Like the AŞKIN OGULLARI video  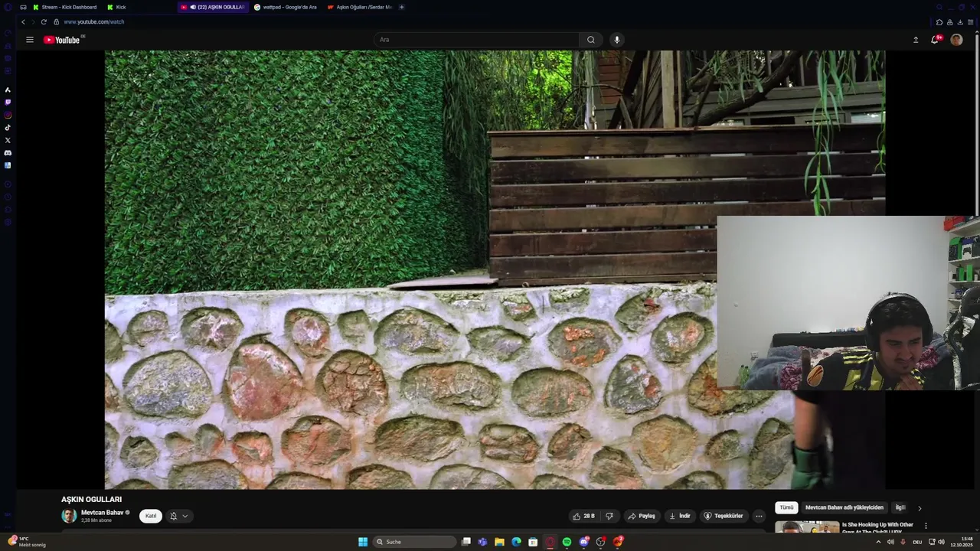click(x=584, y=516)
